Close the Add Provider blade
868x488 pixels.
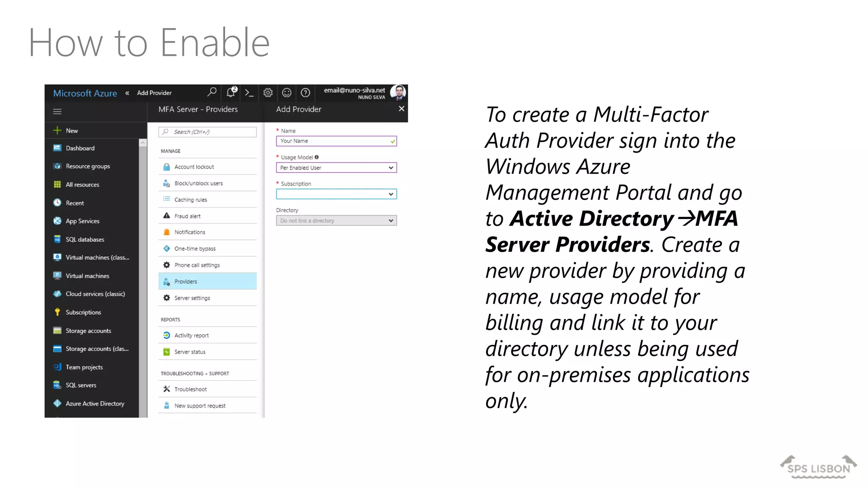click(x=401, y=109)
